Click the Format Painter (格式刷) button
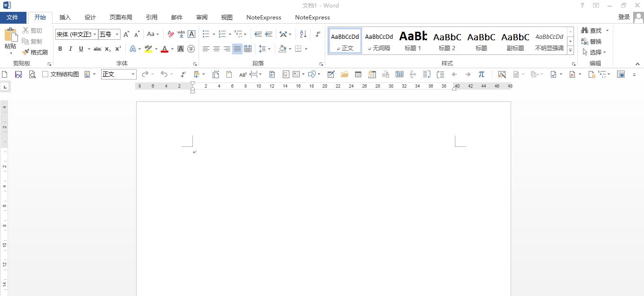The height and width of the screenshot is (296, 644). [x=35, y=52]
